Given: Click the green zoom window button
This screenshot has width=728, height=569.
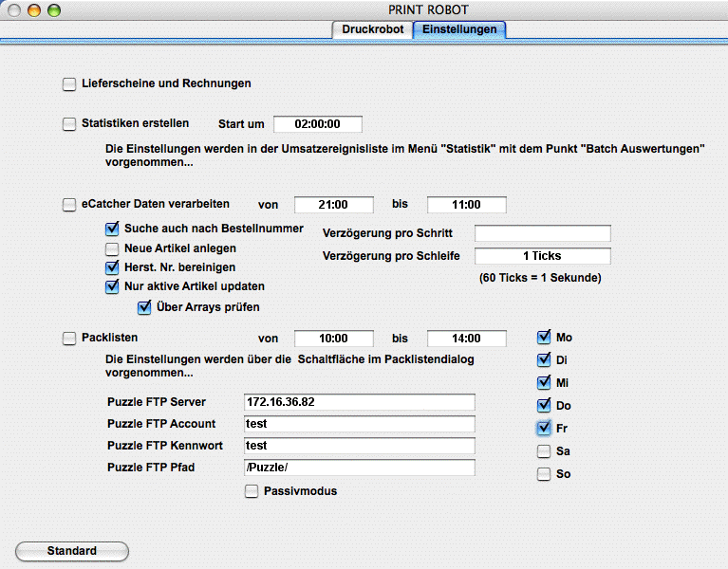Looking at the screenshot, I should [x=54, y=9].
